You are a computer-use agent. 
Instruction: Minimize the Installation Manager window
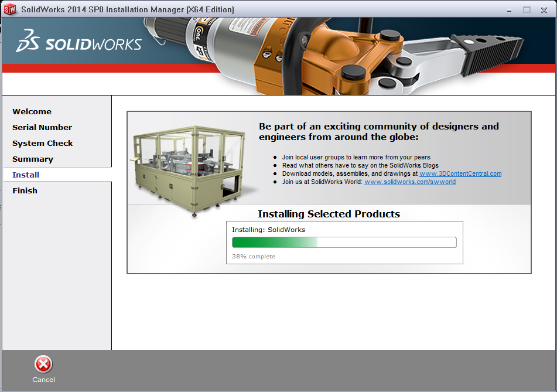[509, 11]
